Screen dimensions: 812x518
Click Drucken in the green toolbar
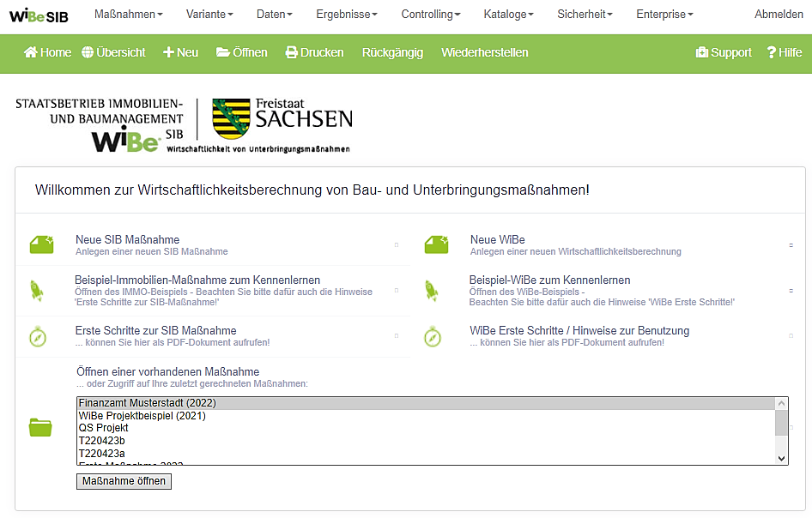point(314,52)
